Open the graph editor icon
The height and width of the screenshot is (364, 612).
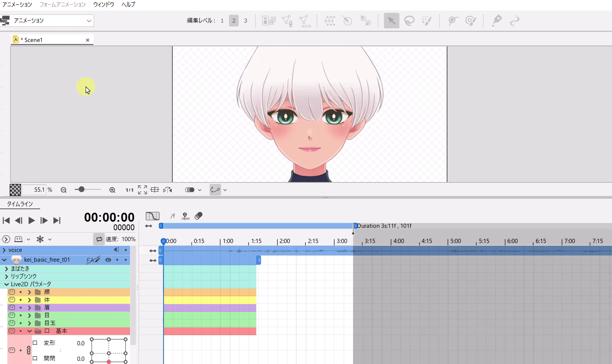pos(153,216)
